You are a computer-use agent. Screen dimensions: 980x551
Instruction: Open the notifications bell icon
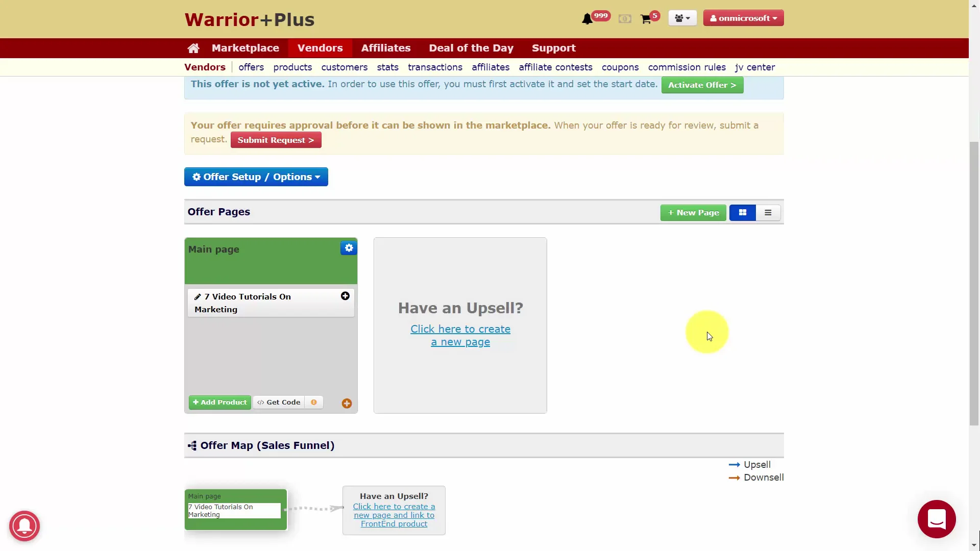tap(587, 19)
